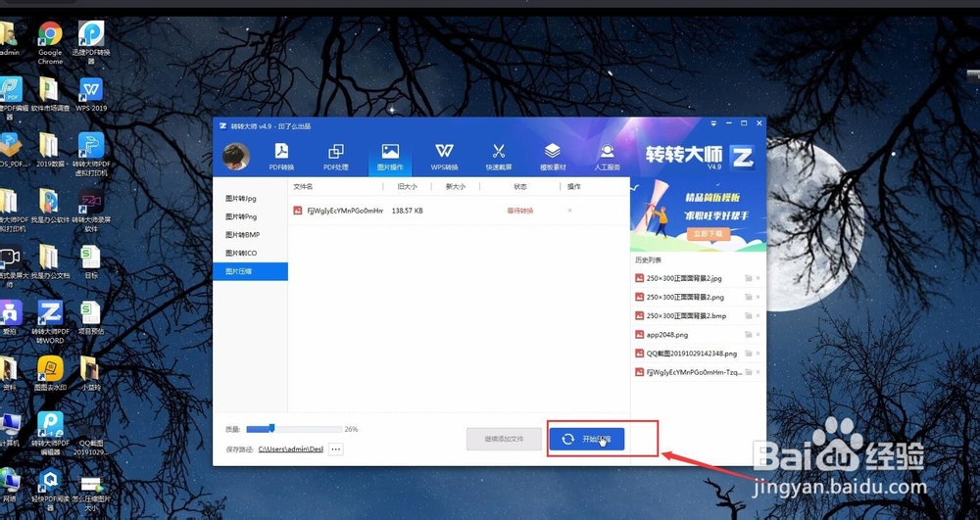980x520 pixels.
Task: Select the 图片操作 toolbar tab
Action: [x=390, y=157]
